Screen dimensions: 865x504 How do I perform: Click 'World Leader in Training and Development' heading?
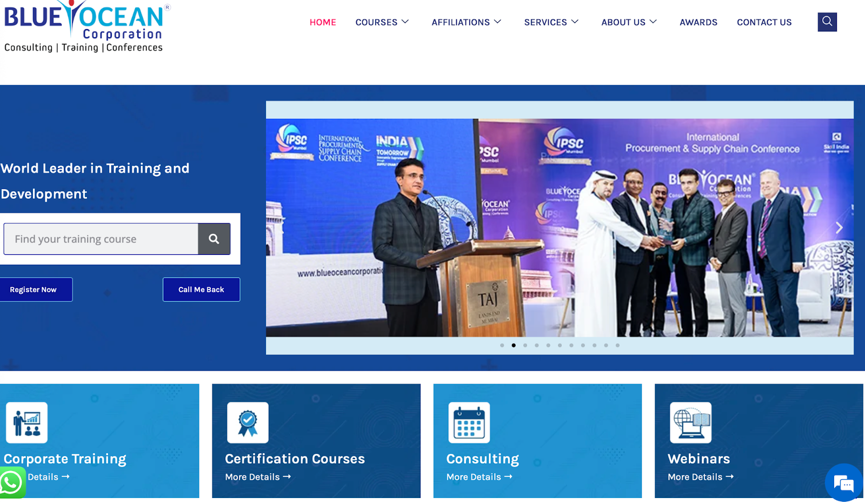[x=95, y=181]
